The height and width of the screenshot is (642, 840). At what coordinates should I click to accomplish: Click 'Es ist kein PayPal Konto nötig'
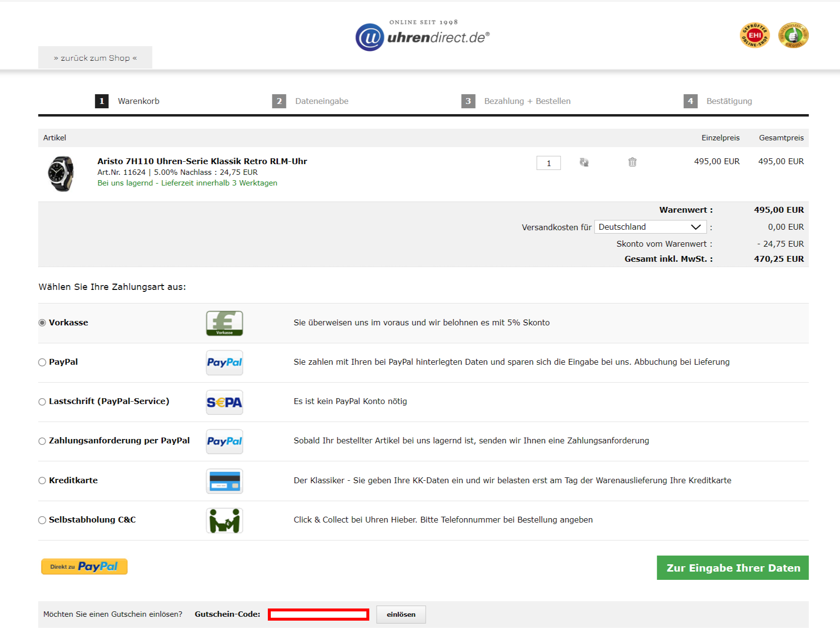click(x=350, y=401)
